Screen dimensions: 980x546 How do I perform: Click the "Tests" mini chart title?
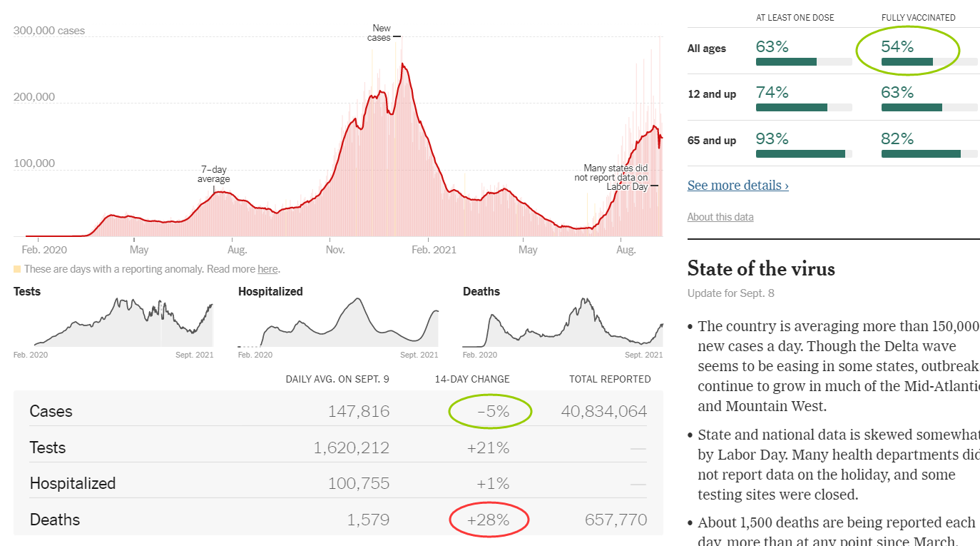[x=27, y=291]
